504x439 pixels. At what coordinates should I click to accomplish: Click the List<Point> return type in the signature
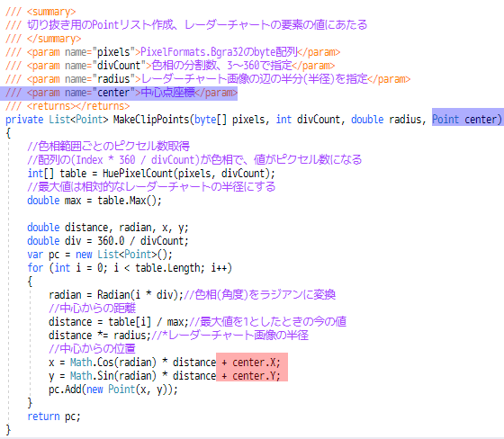coord(78,120)
